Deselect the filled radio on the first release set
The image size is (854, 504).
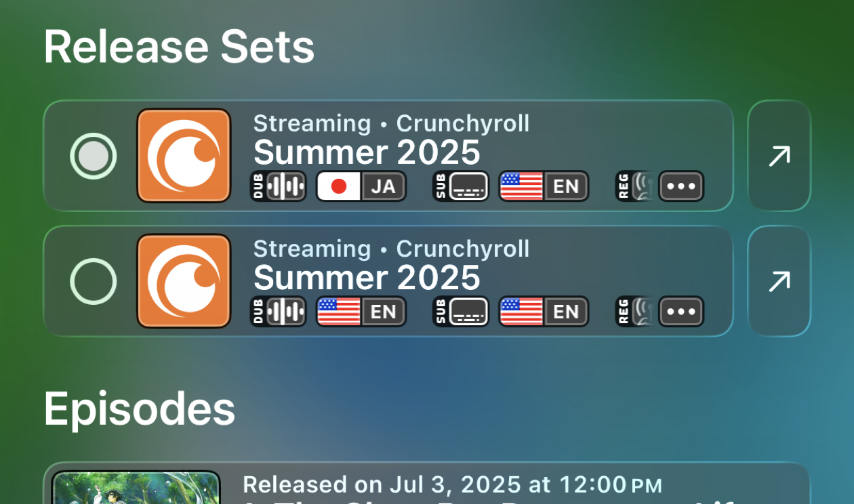click(x=94, y=156)
